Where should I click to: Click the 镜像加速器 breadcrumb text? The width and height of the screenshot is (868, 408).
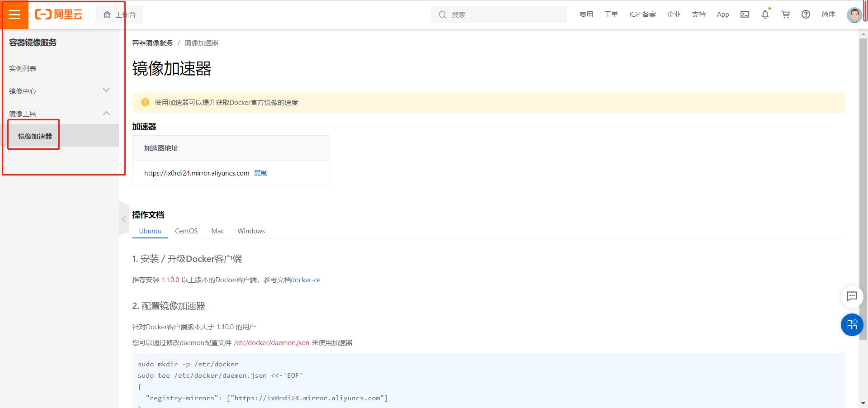click(201, 43)
